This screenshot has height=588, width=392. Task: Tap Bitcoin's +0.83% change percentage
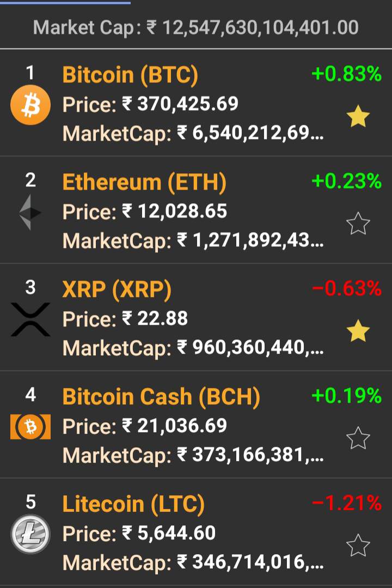(346, 74)
